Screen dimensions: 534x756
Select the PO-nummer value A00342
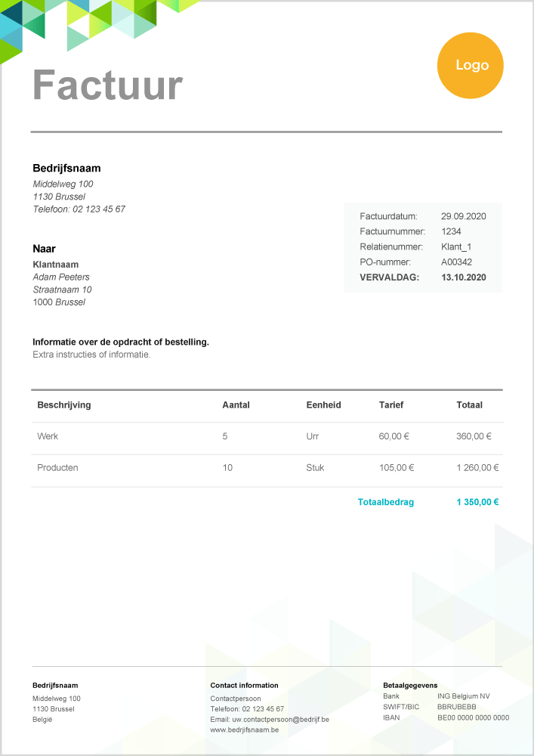pyautogui.click(x=456, y=262)
